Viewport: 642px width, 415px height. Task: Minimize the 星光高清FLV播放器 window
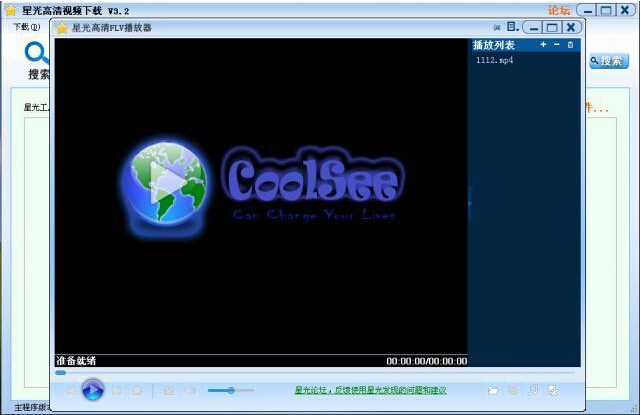point(533,28)
